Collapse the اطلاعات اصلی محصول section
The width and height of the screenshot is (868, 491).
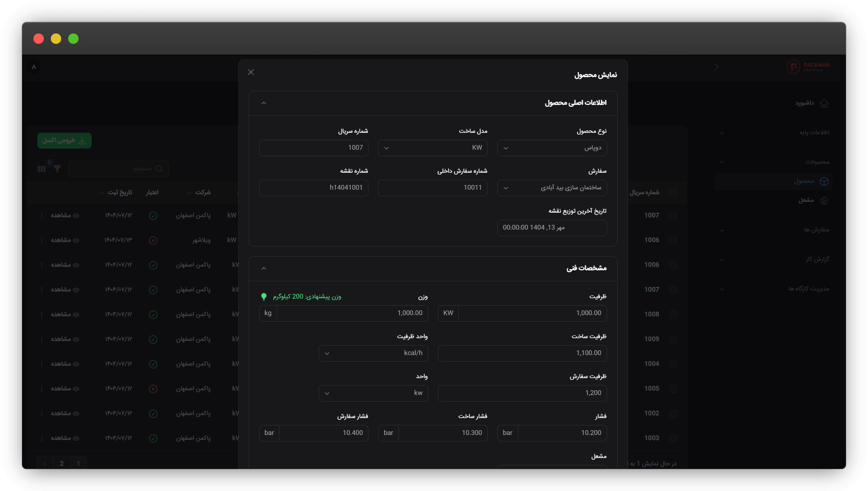(x=263, y=103)
